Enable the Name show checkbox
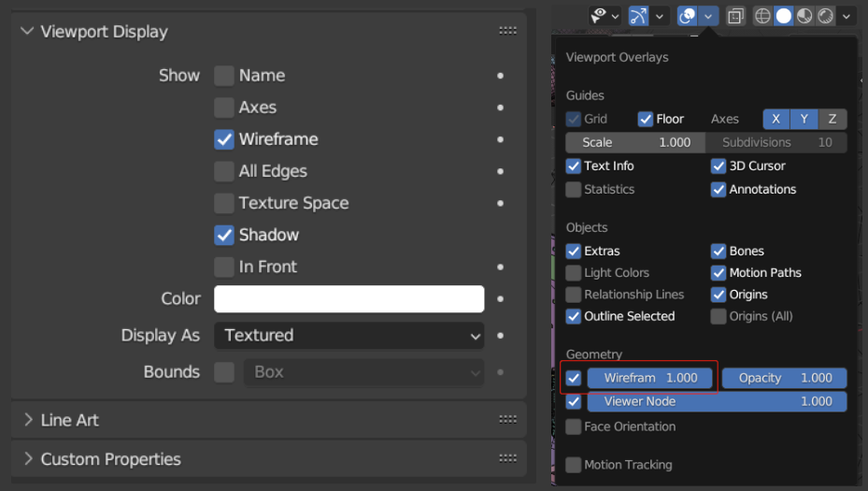The image size is (868, 491). click(x=224, y=76)
